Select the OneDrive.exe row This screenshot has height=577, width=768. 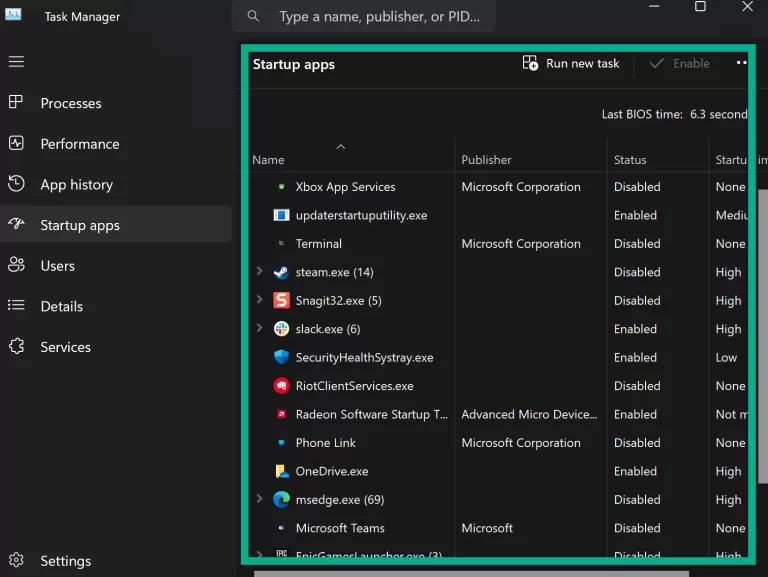coord(498,471)
